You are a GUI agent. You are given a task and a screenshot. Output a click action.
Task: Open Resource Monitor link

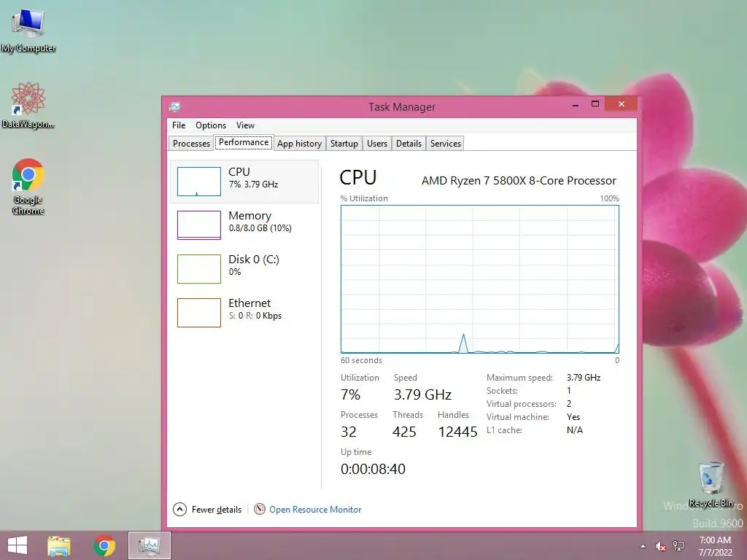315,510
